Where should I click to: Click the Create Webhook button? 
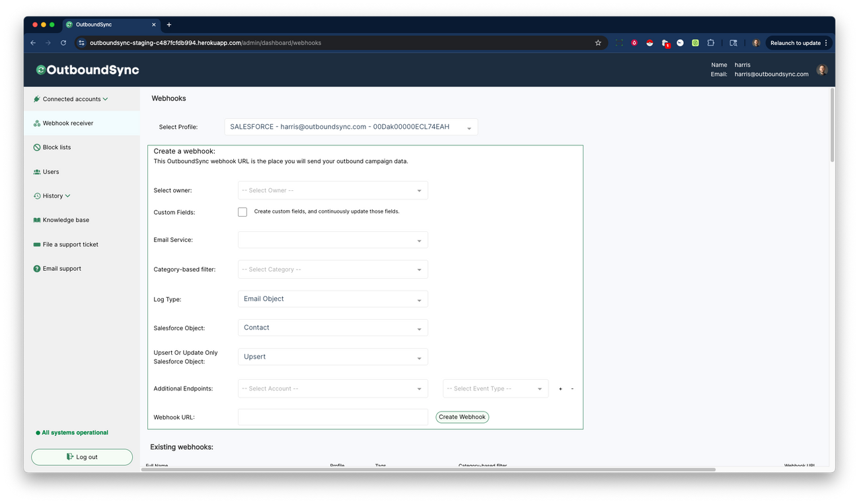point(462,417)
